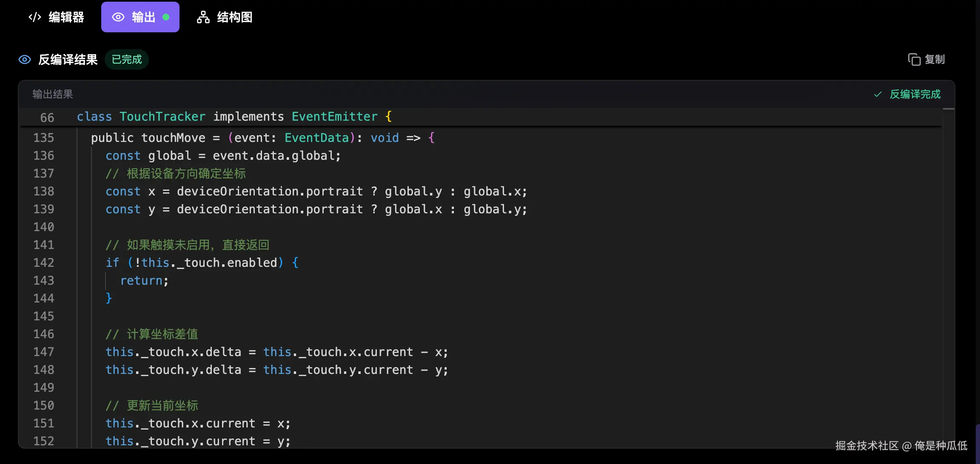Click the copy icon beside 复制
The width and height of the screenshot is (980, 464).
[914, 59]
